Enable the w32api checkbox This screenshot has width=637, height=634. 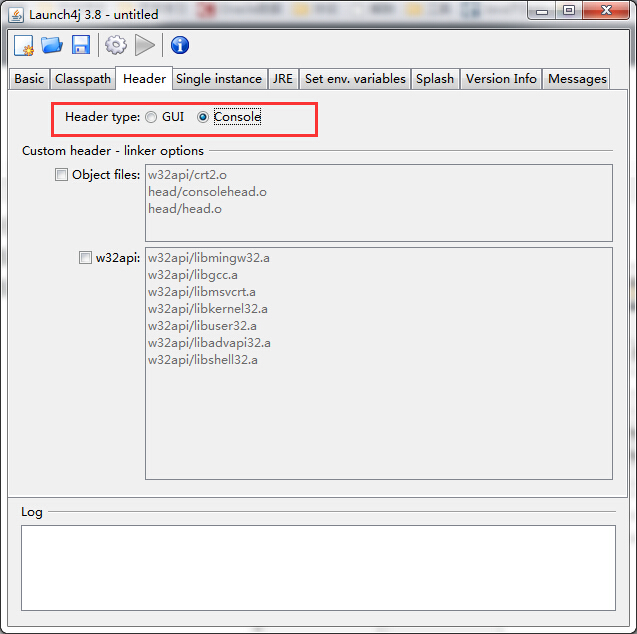[x=85, y=257]
